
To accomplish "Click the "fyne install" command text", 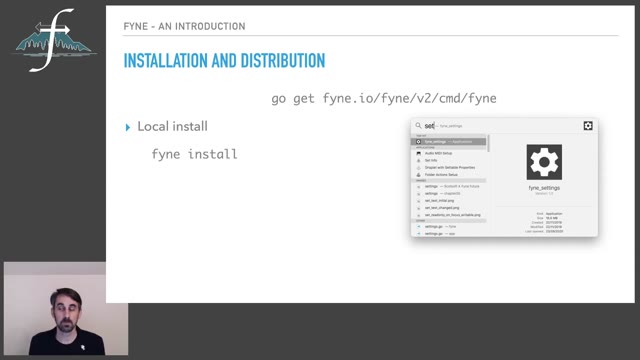I will point(194,154).
